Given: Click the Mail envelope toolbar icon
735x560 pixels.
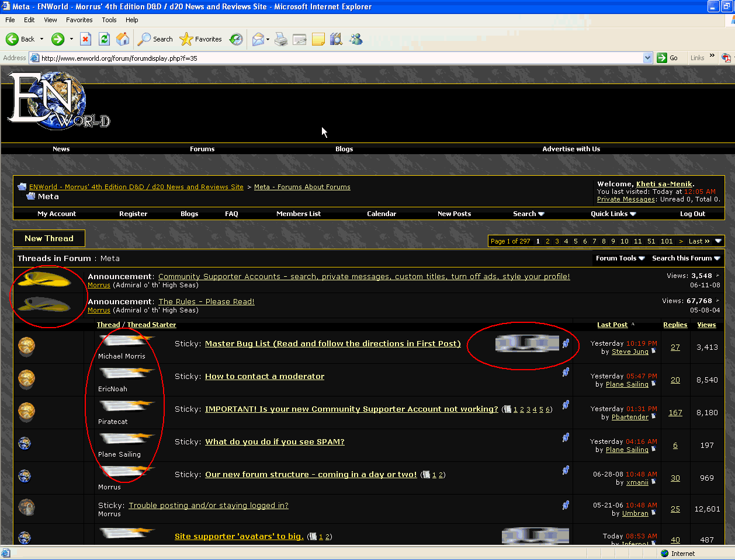Looking at the screenshot, I should (x=258, y=39).
